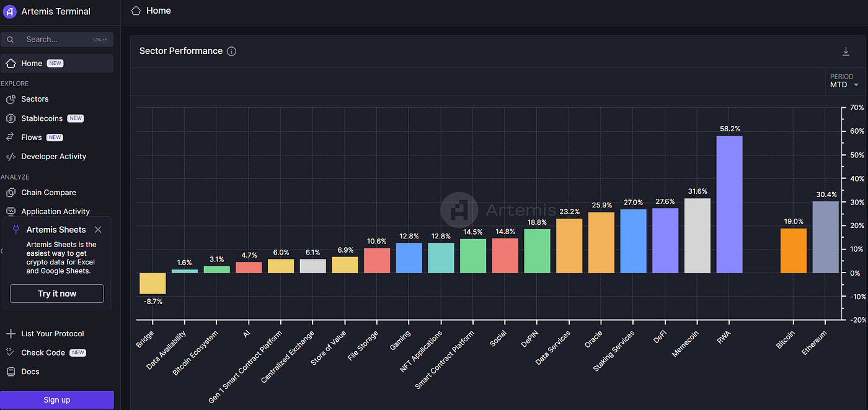Click the Data Services bar at 23.2%
Viewport: 868px width, 410px height.
point(569,246)
